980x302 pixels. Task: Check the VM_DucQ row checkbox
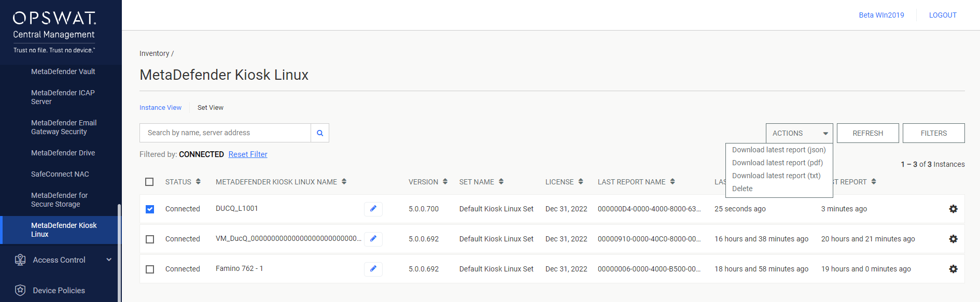click(x=150, y=239)
